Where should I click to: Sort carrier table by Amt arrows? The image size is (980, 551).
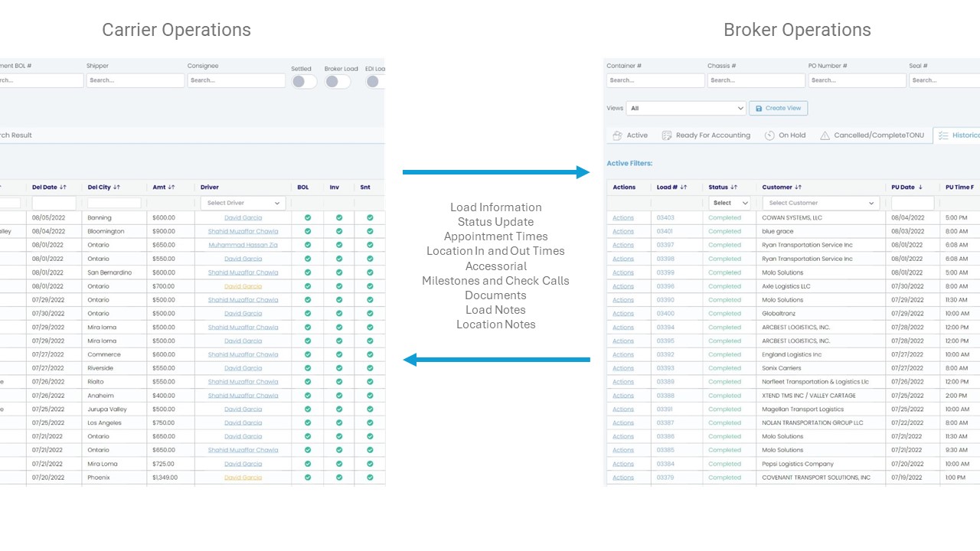click(171, 187)
